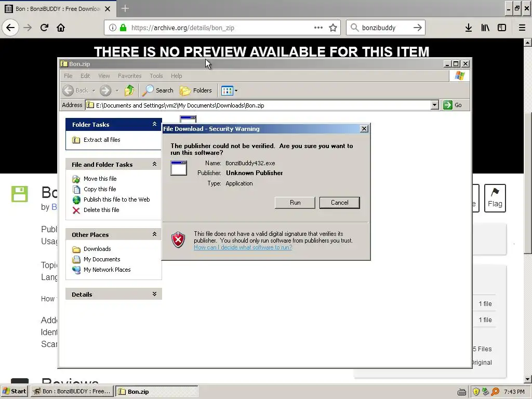Open File menu in Bon.zip window
The image size is (532, 399).
coord(68,76)
